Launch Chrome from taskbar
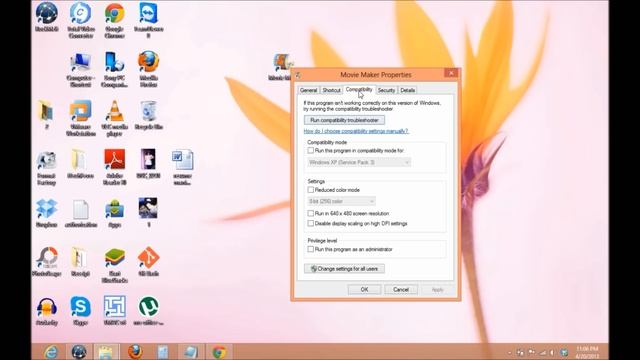This screenshot has width=640, height=360. (x=219, y=351)
